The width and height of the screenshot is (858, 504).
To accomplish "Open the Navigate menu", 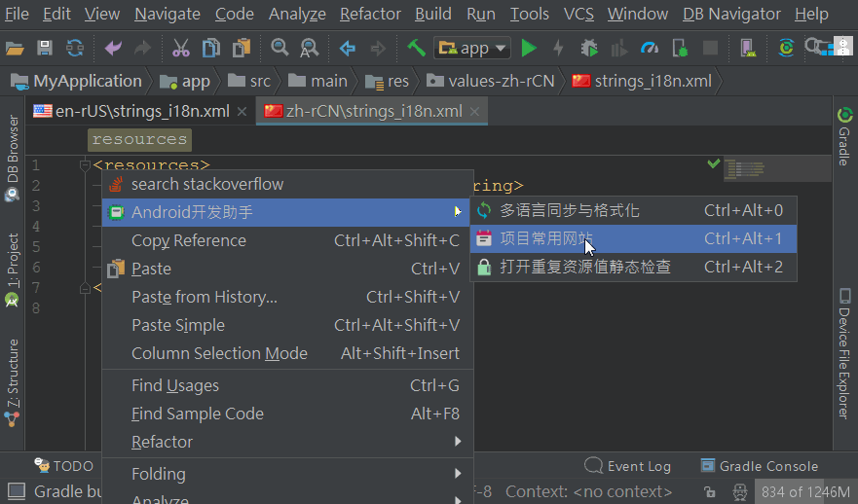I will 168,14.
